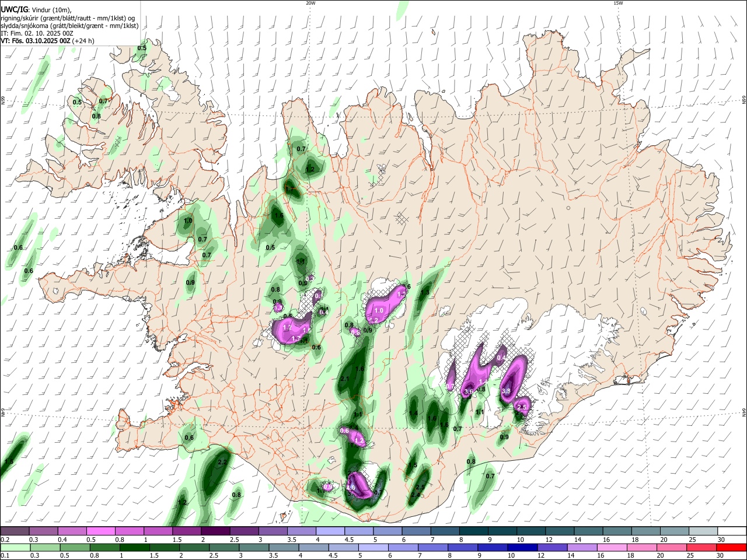Pick the upper legend swatch labeled 3.5

(302, 531)
